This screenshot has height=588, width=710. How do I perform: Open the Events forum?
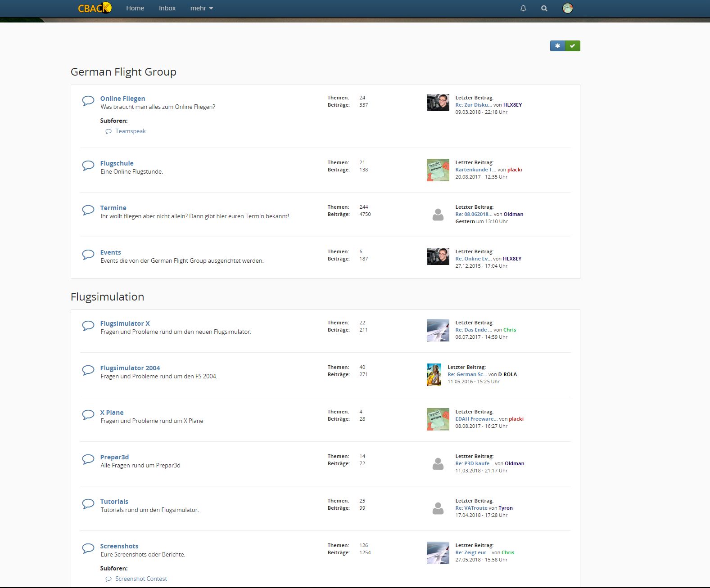point(110,252)
